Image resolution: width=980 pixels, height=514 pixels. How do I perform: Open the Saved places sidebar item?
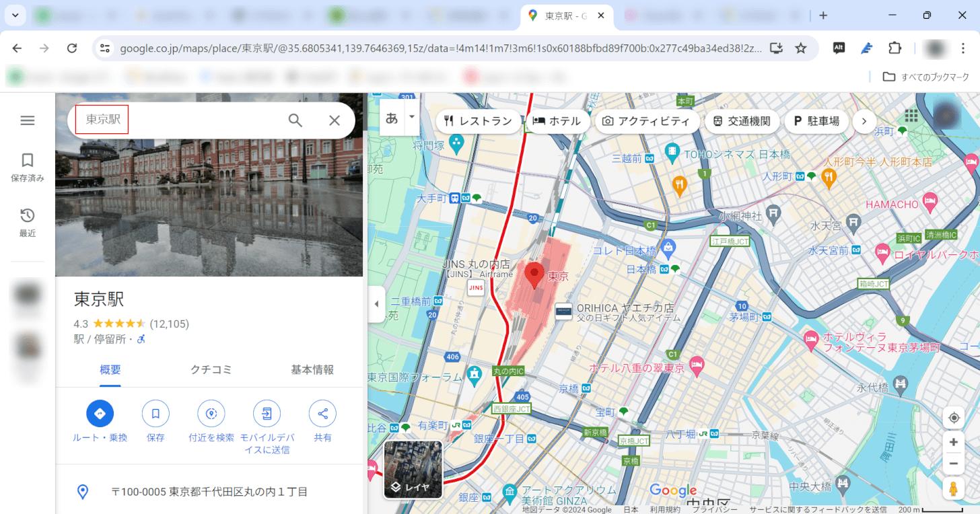27,168
